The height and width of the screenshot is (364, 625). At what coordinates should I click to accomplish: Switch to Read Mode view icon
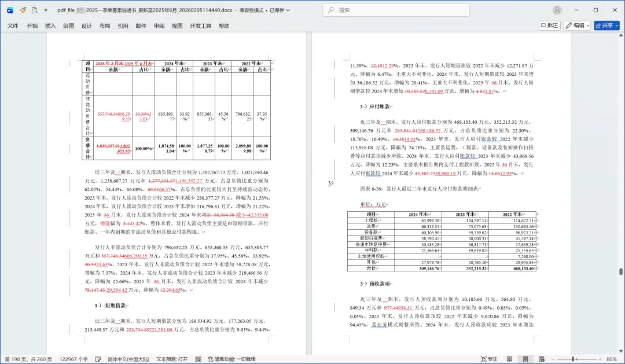point(509,359)
